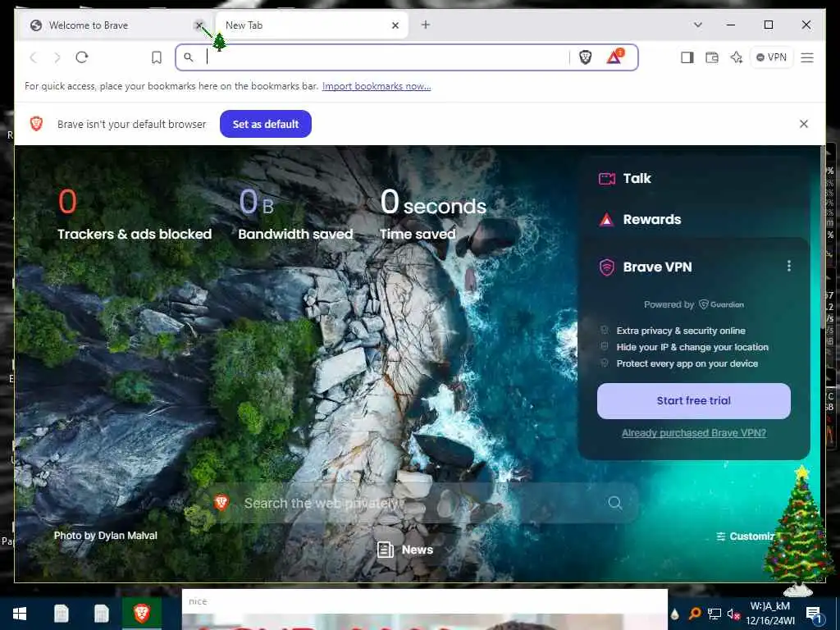Click the search magnifier in address bar

point(189,57)
